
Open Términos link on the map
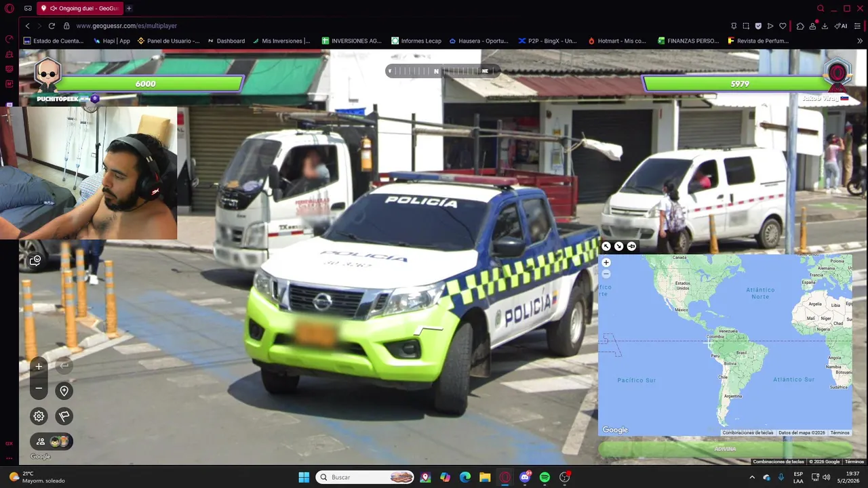pos(840,432)
